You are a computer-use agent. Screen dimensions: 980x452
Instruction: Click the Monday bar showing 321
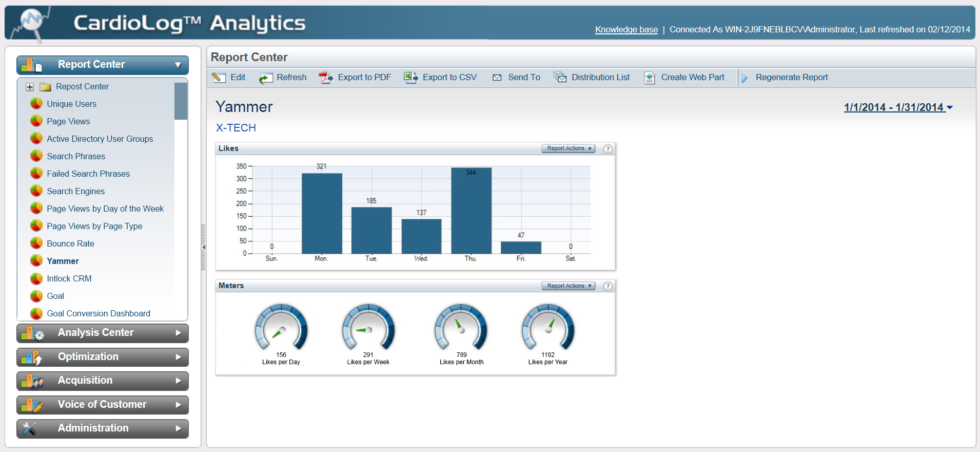[322, 213]
